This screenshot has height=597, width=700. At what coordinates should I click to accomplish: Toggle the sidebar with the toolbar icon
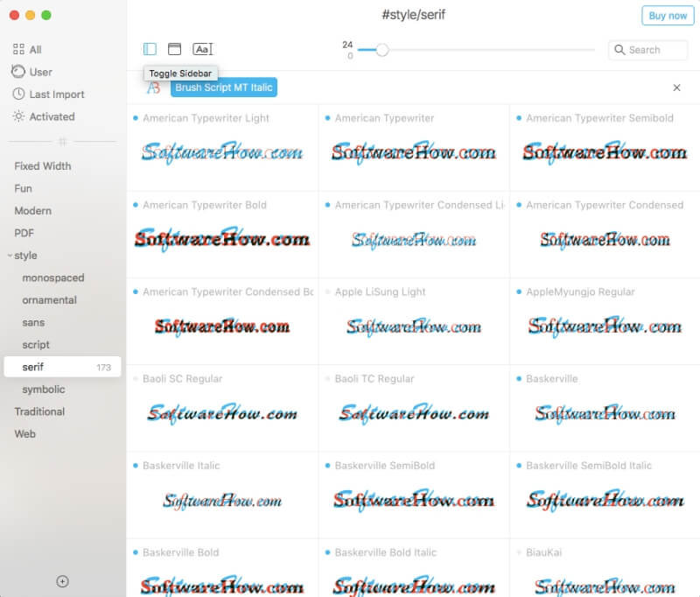pos(150,49)
